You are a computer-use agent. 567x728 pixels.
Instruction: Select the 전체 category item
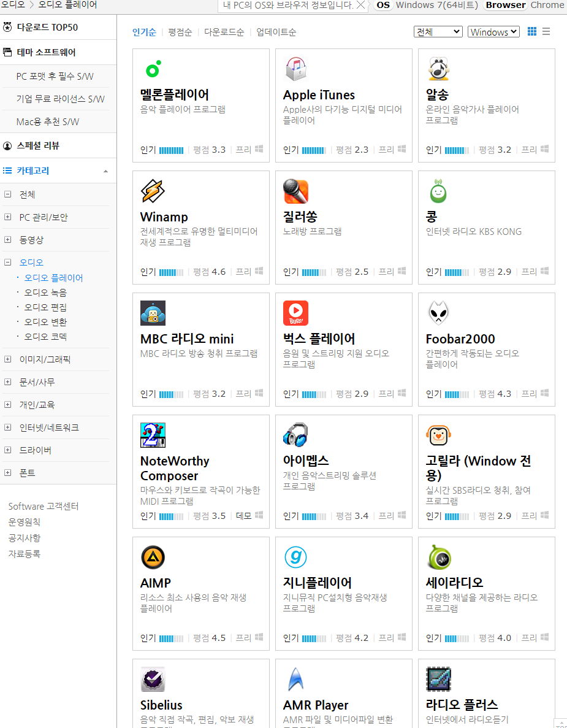(27, 194)
